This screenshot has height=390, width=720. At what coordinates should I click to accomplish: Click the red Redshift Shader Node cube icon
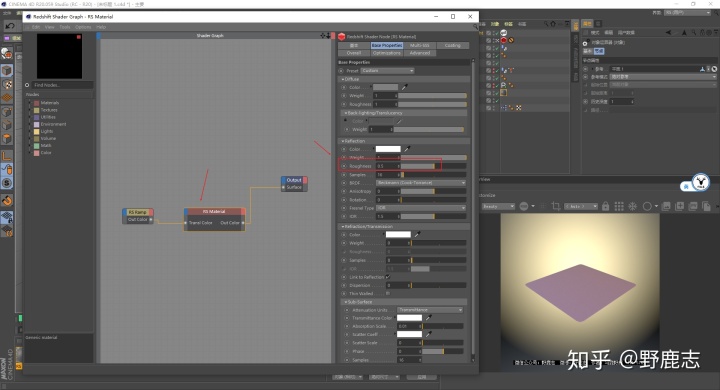(342, 36)
